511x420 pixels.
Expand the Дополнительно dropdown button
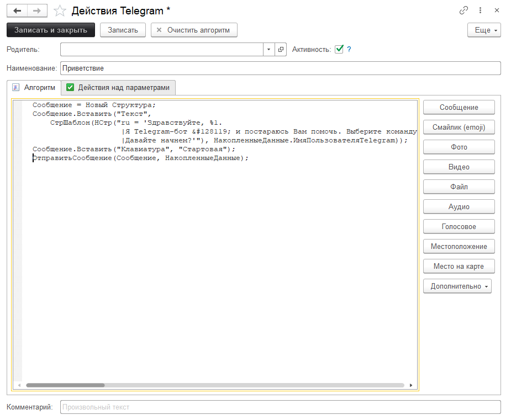click(457, 286)
